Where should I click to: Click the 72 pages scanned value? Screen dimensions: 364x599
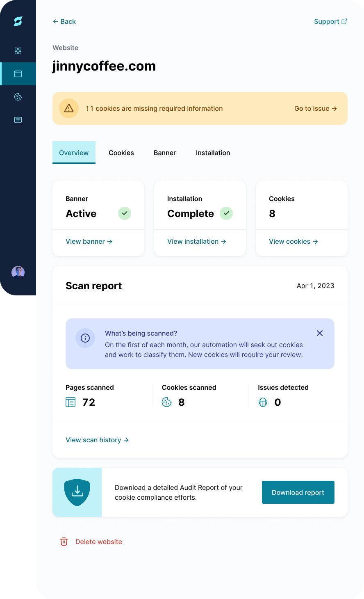pos(89,402)
